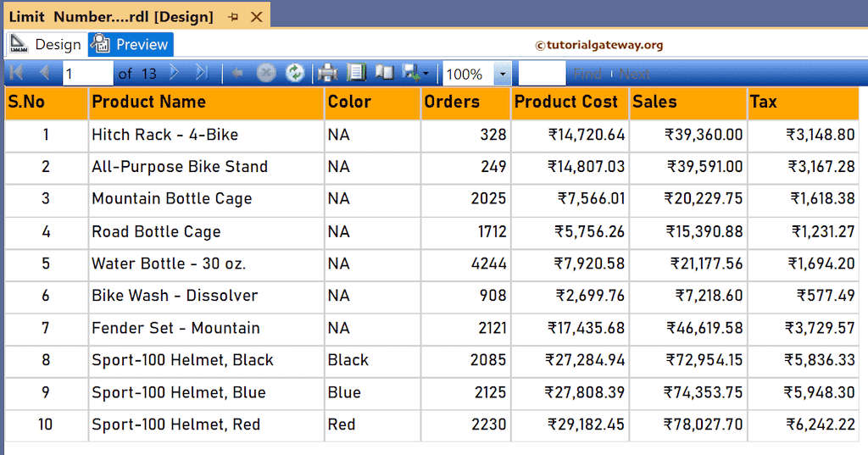Screen dimensions: 868x455
Task: Click the sales value ₹39,591.00
Action: coord(704,167)
